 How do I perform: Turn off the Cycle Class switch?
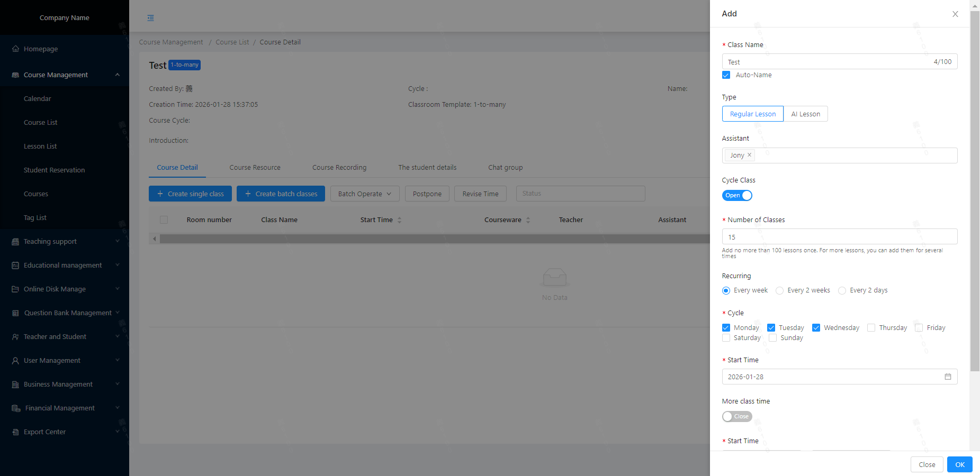[737, 195]
